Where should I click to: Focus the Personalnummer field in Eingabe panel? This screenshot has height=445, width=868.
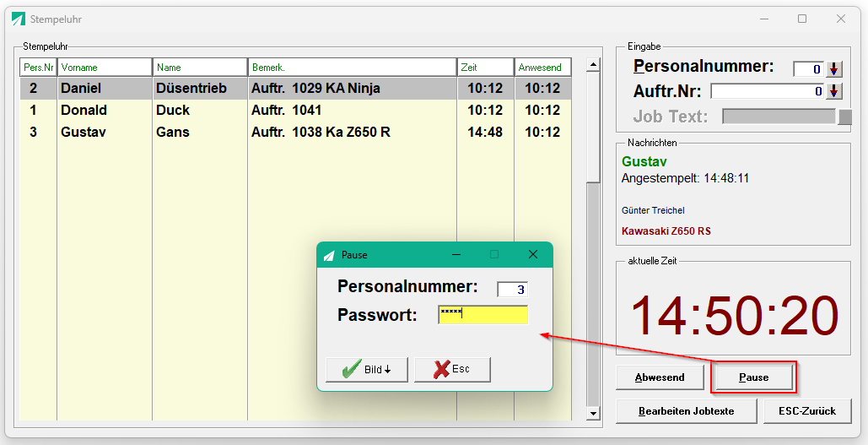808,69
